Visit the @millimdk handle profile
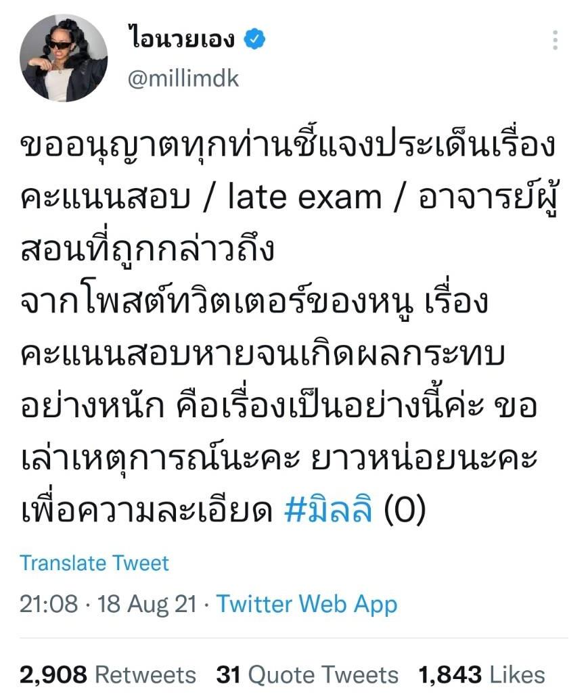Viewport: 588px width, 700px height. pos(183,79)
